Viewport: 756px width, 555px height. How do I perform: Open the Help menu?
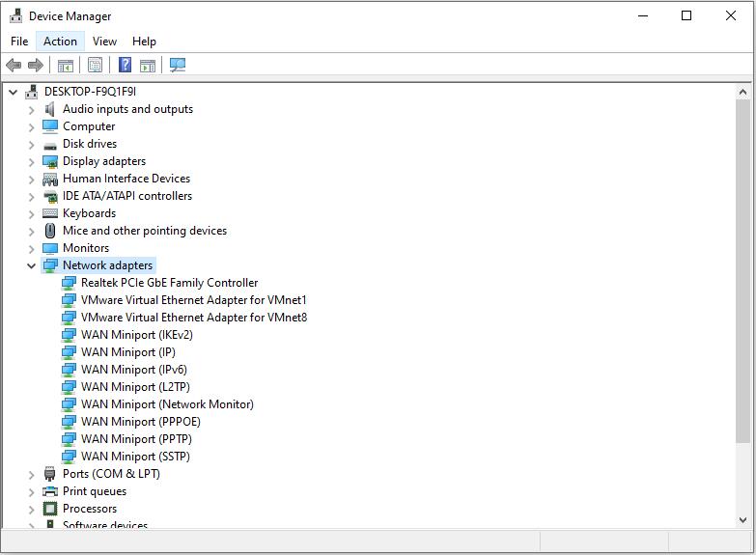(x=144, y=42)
